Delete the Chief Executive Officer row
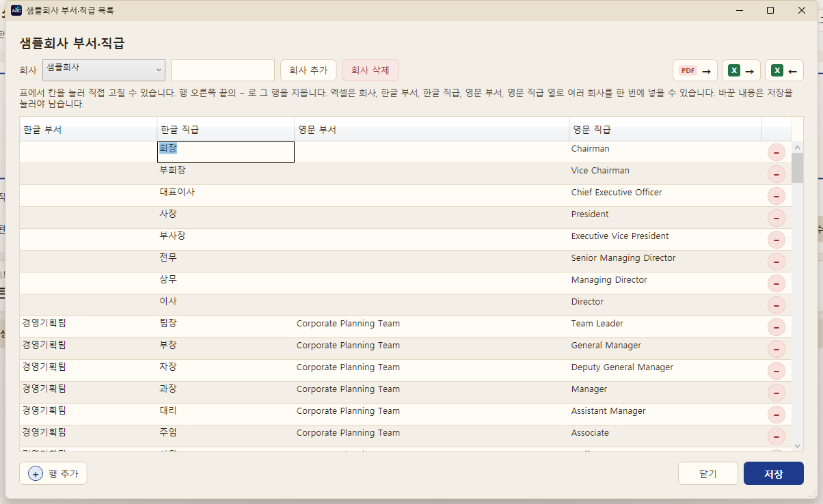 tap(777, 196)
